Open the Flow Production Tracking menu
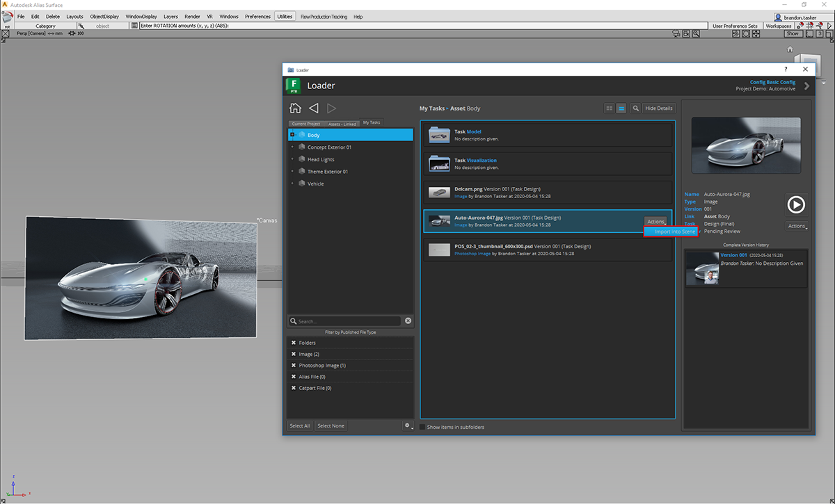The image size is (835, 504). [324, 16]
